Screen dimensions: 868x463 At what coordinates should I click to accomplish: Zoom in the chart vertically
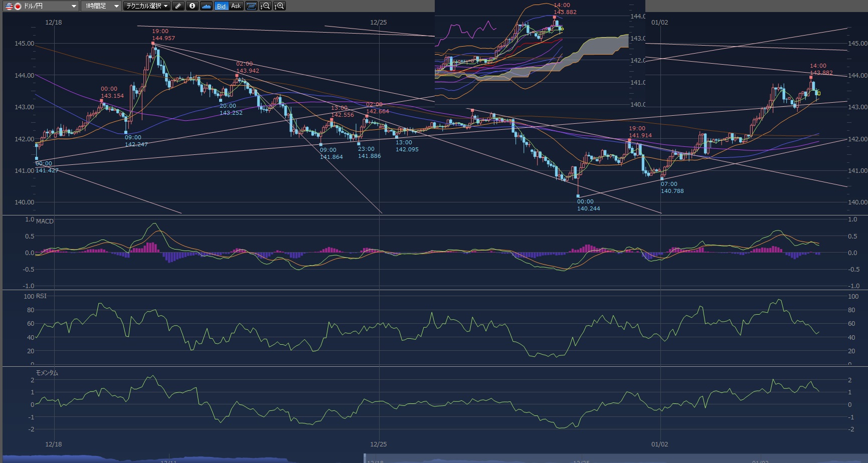pos(279,6)
